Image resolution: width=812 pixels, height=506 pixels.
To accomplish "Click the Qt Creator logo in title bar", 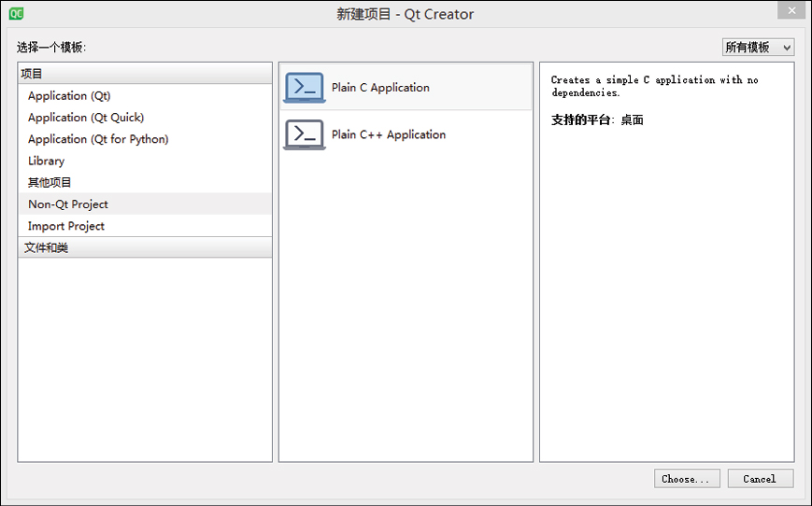I will point(16,13).
